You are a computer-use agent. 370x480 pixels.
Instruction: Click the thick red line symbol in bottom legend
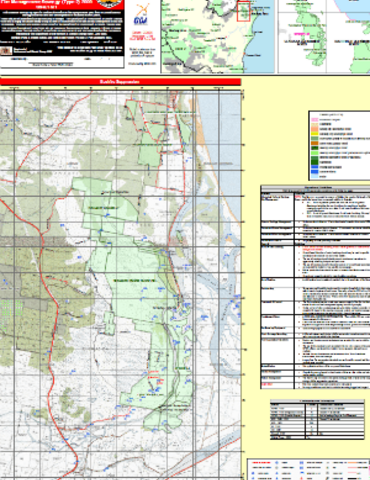[261, 463]
